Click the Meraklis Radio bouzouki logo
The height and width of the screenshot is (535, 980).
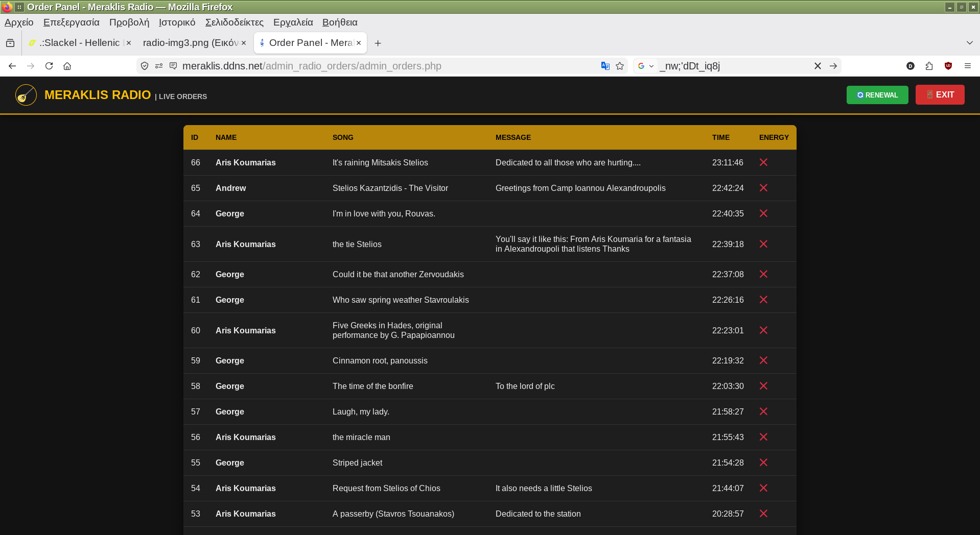[26, 95]
